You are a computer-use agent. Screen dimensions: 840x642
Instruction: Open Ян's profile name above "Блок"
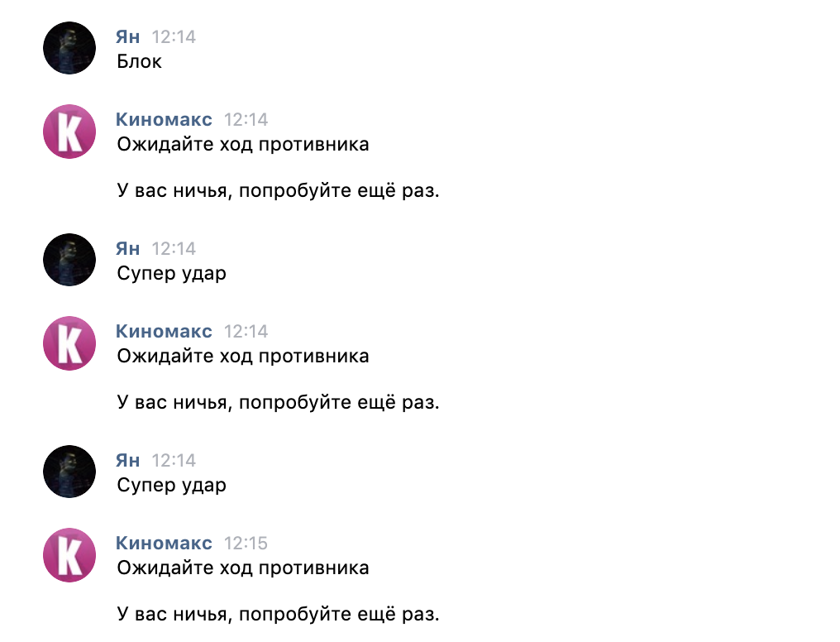pyautogui.click(x=128, y=37)
